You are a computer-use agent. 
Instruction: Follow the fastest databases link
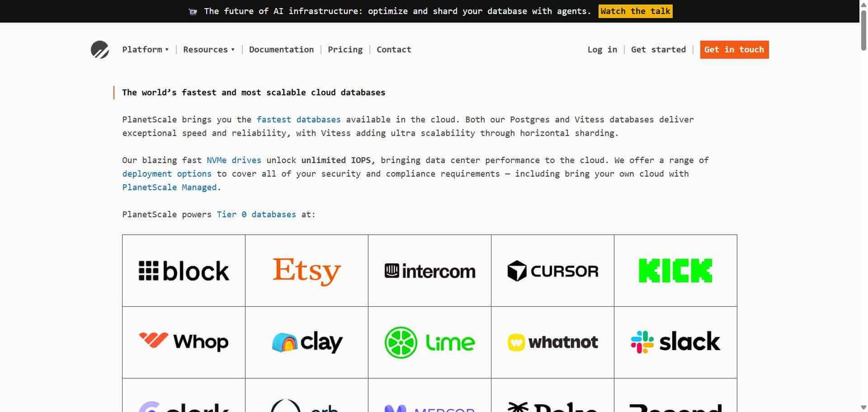click(298, 119)
